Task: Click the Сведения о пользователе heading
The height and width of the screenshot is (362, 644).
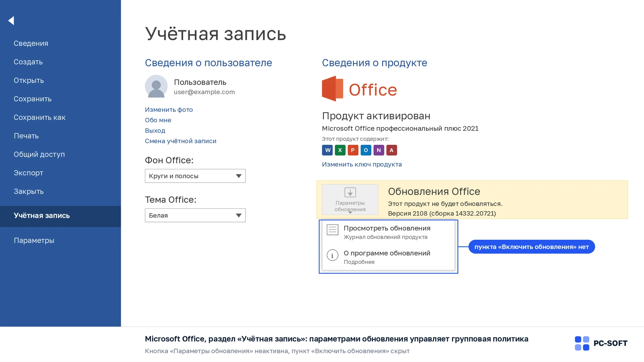Action: 208,63
